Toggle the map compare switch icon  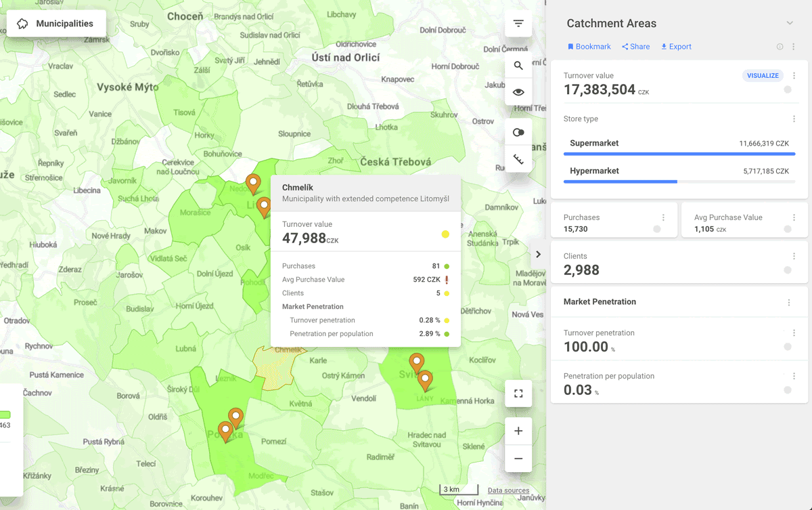coord(518,133)
